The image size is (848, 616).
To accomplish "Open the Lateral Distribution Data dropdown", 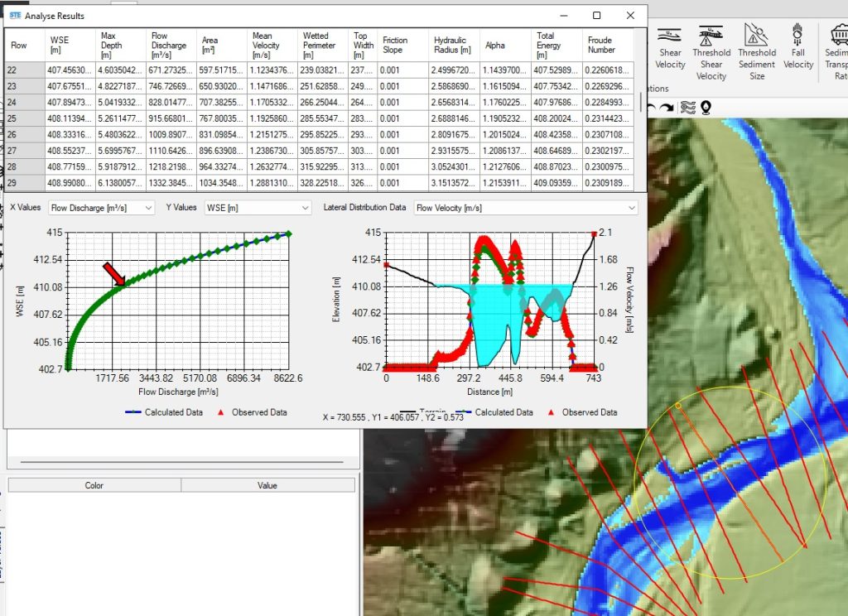I will tap(525, 208).
